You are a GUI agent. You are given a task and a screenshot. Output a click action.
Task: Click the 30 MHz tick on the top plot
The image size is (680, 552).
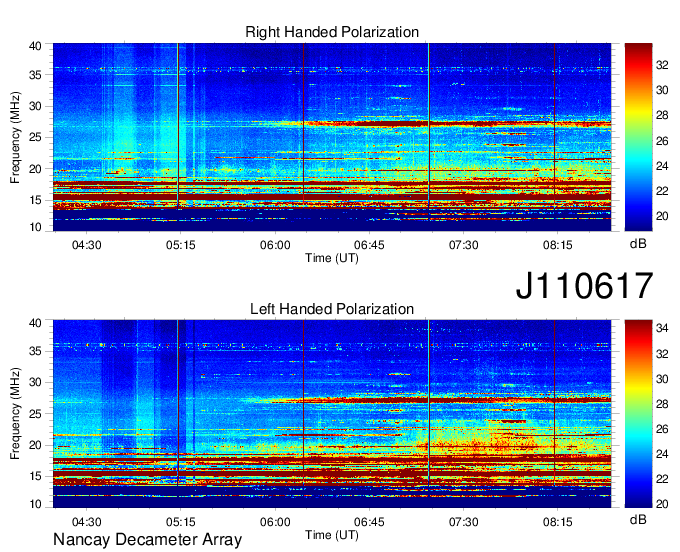[x=35, y=107]
